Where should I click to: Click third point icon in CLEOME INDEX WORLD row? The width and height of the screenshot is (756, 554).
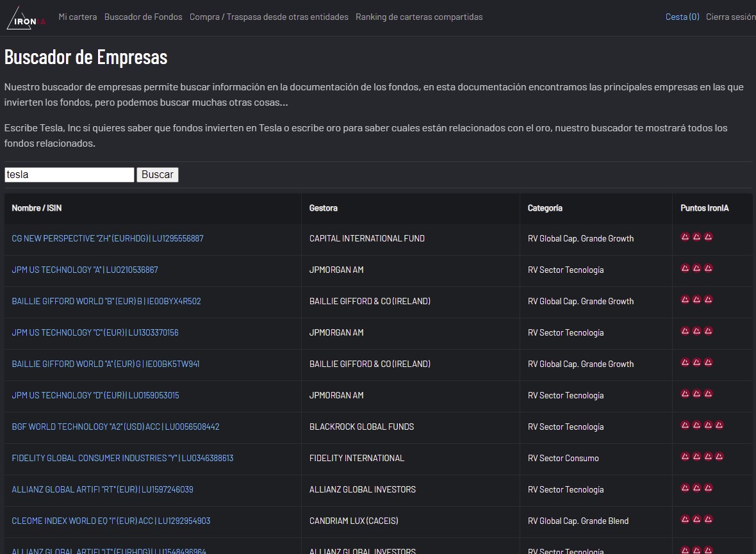point(708,519)
